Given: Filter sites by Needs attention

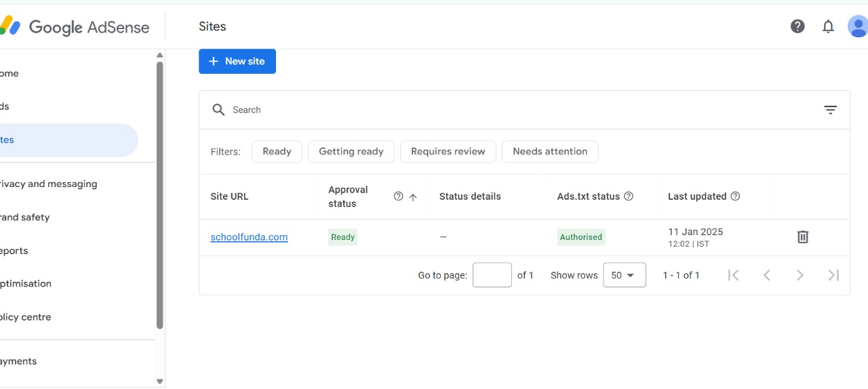Looking at the screenshot, I should (x=550, y=151).
